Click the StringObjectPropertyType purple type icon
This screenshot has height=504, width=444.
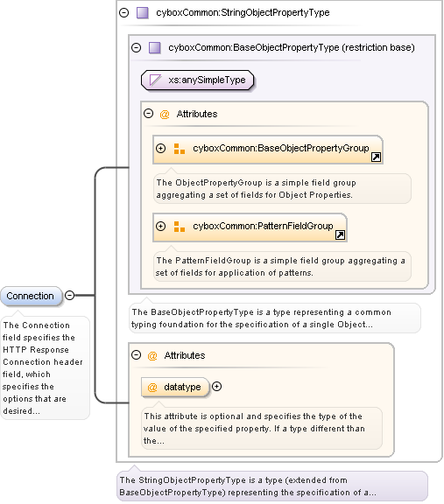tap(143, 13)
